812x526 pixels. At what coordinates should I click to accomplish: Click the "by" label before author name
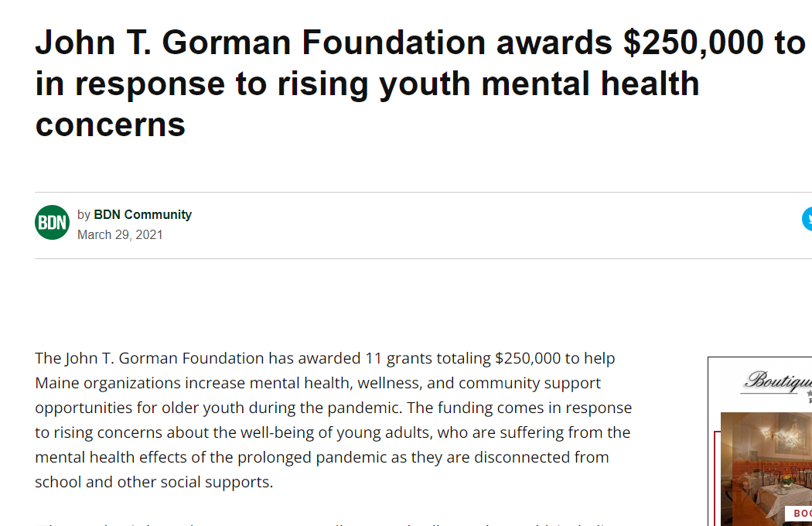coord(84,214)
